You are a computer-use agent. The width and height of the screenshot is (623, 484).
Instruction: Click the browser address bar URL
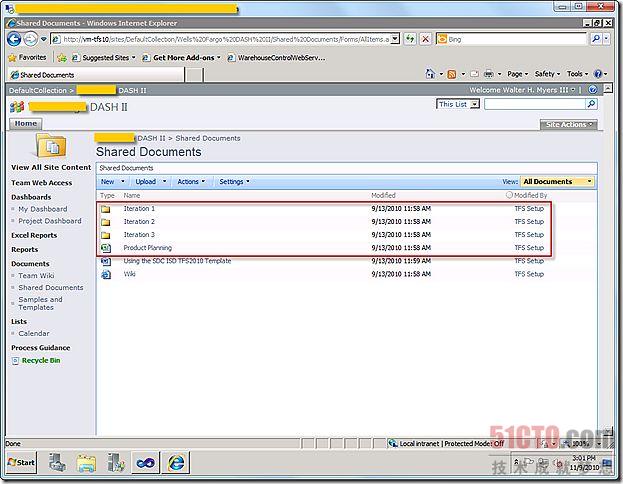tap(226, 39)
